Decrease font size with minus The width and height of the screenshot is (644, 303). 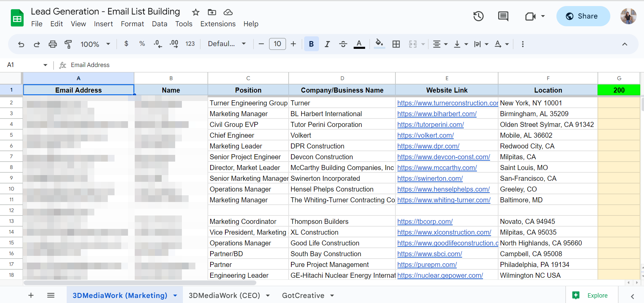pos(261,44)
